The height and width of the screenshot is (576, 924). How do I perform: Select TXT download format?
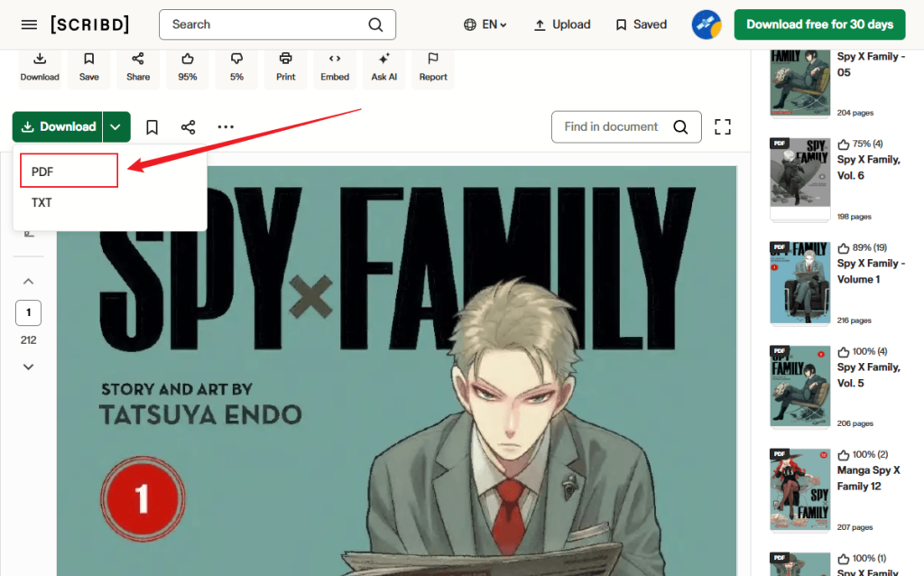[x=42, y=202]
